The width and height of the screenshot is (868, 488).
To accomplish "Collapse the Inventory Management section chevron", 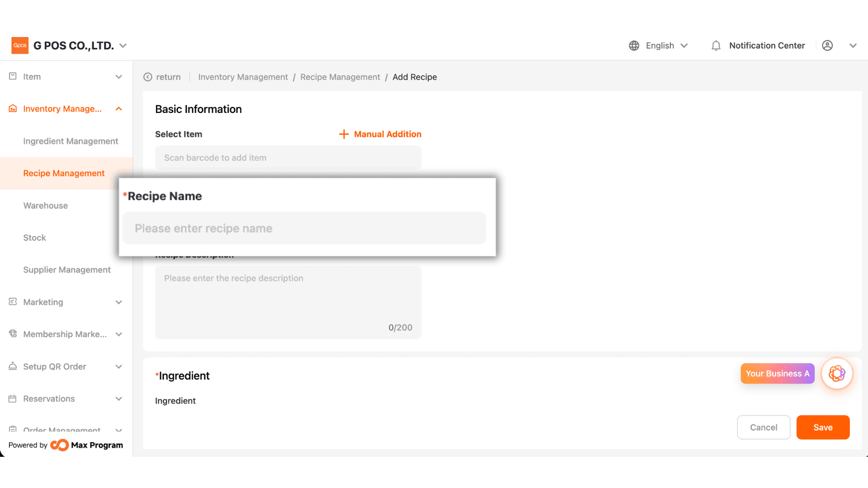I will (119, 109).
